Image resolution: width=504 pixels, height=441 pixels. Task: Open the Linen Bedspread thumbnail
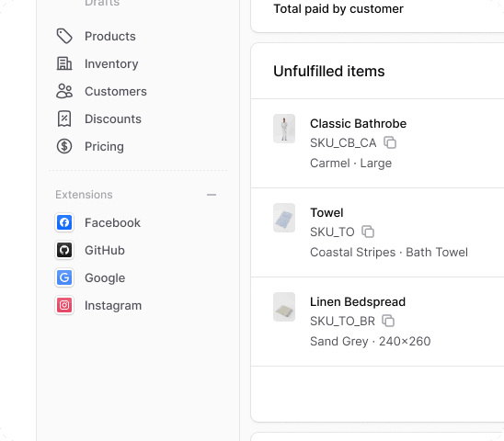click(284, 307)
